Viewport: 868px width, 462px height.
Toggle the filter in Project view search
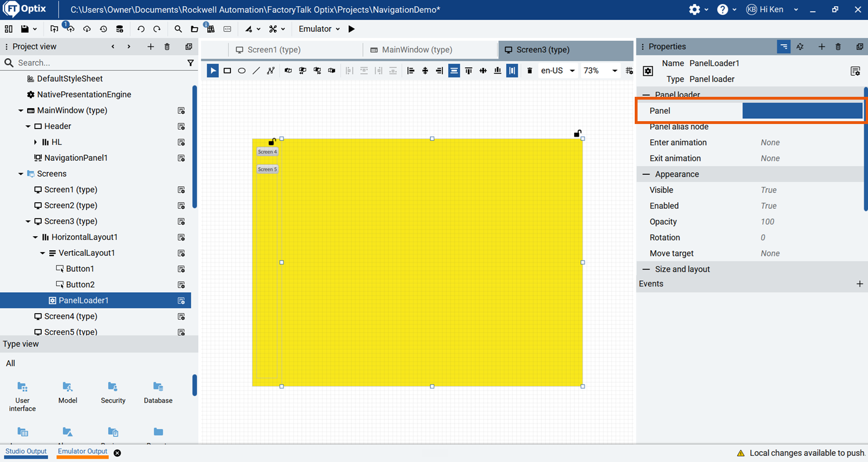coord(191,63)
